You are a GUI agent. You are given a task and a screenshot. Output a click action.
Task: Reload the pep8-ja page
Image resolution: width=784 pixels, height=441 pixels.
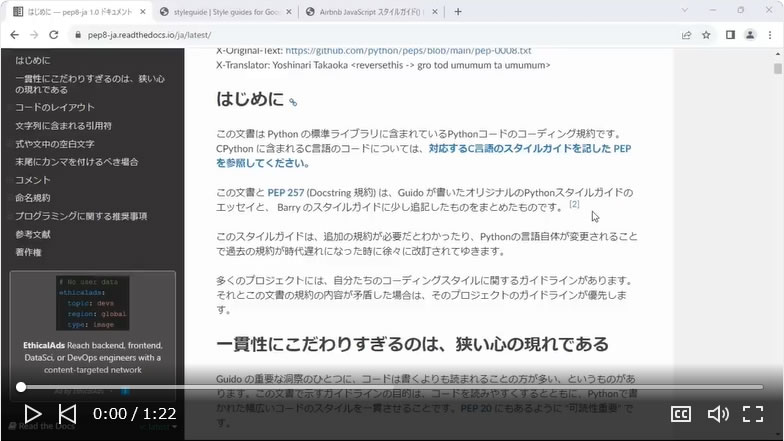click(54, 35)
